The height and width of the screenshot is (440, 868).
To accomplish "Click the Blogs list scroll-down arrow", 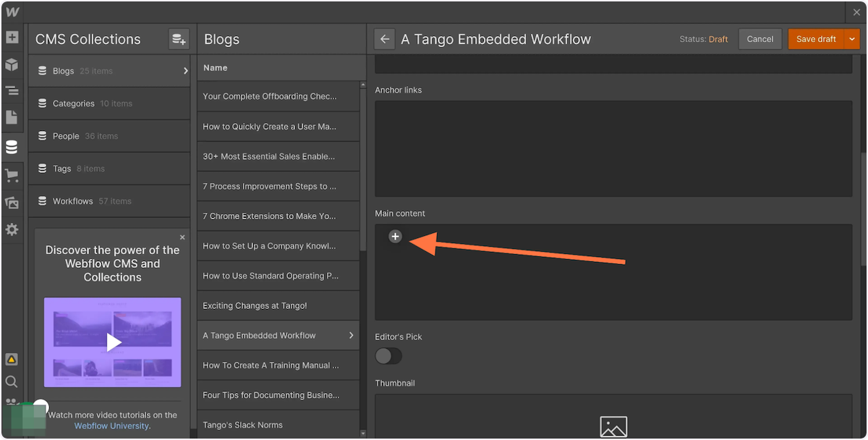I will tap(363, 433).
